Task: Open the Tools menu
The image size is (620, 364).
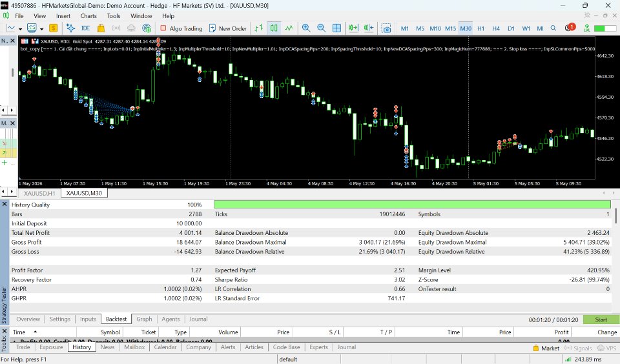Action: [x=114, y=15]
